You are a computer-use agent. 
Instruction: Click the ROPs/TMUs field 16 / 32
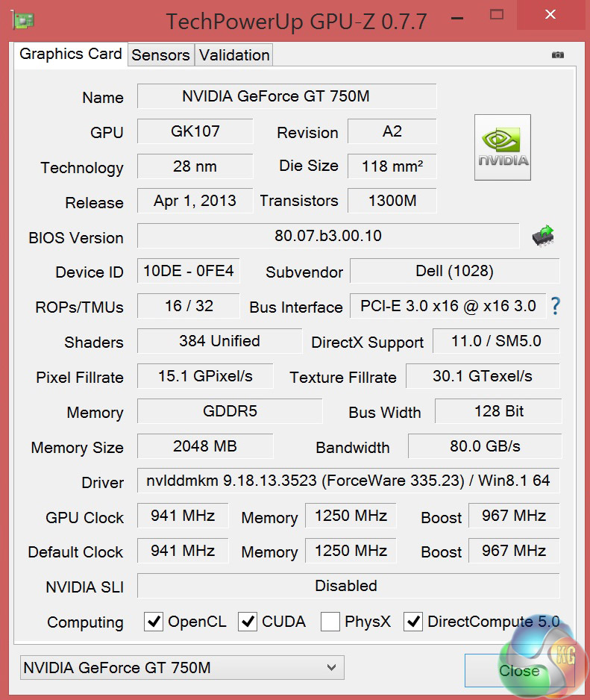[188, 306]
